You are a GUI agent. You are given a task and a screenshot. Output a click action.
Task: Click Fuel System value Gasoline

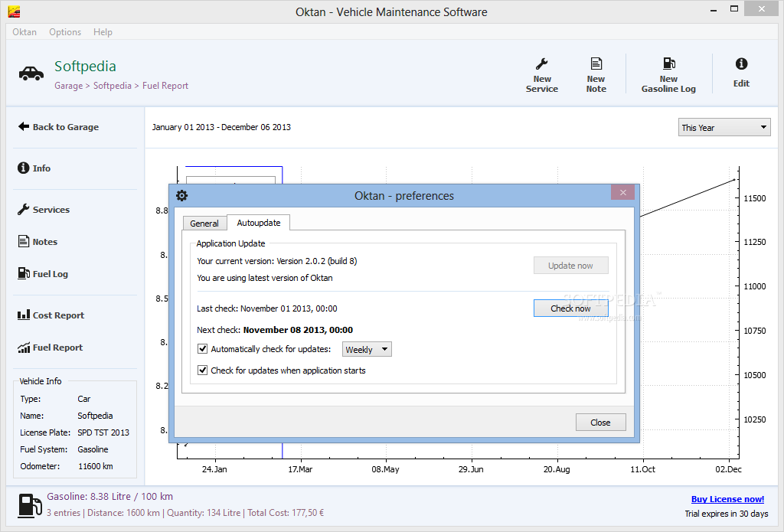(93, 449)
